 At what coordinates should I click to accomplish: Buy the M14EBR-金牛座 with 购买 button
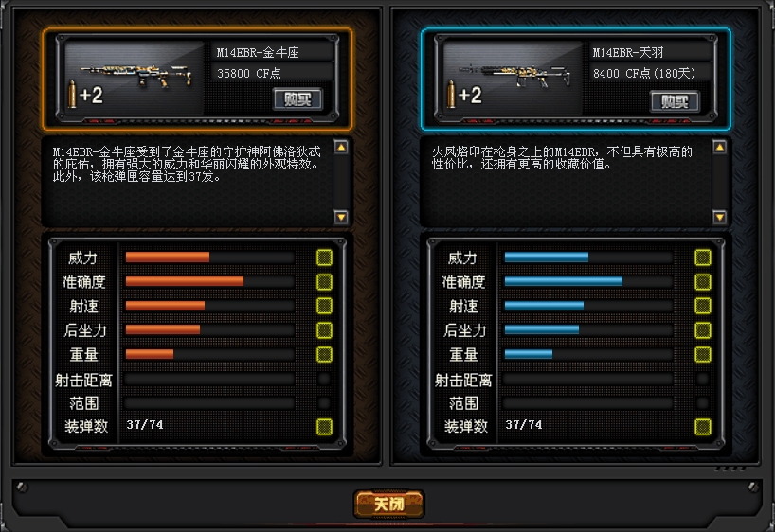pos(298,99)
